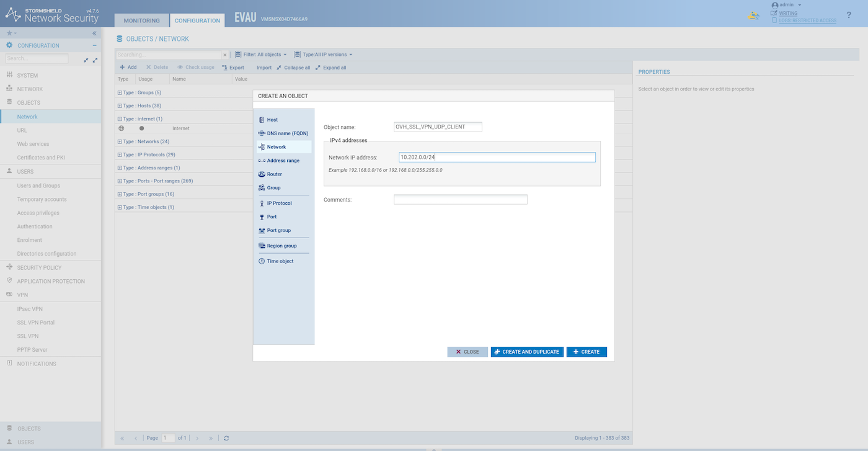Select Host object type in dialog
The image size is (868, 451).
point(272,120)
